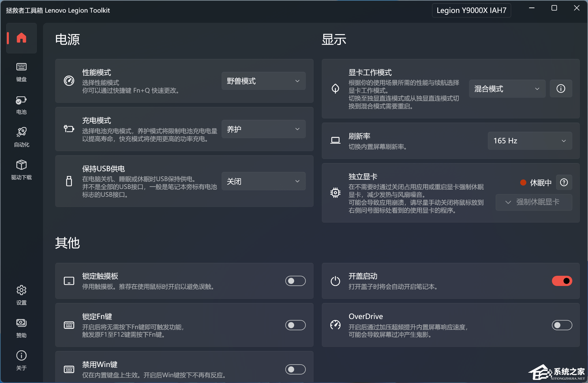Open the 自动化 automation page
The height and width of the screenshot is (383, 588).
(21, 137)
